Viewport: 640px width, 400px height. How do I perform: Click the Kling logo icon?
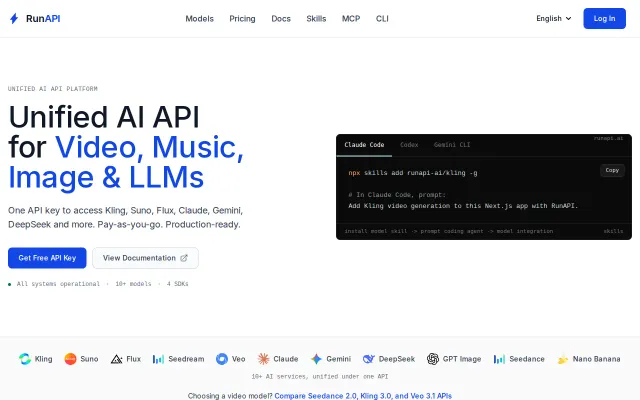[25, 359]
